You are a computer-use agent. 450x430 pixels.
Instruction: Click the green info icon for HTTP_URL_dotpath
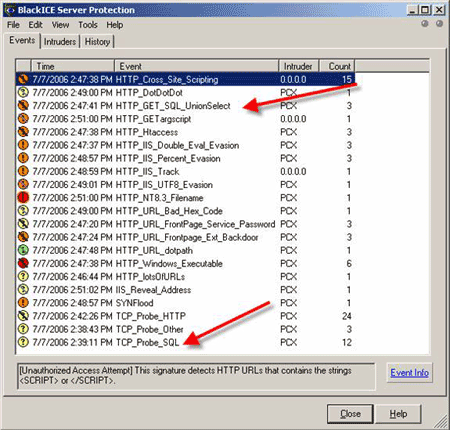[23, 250]
